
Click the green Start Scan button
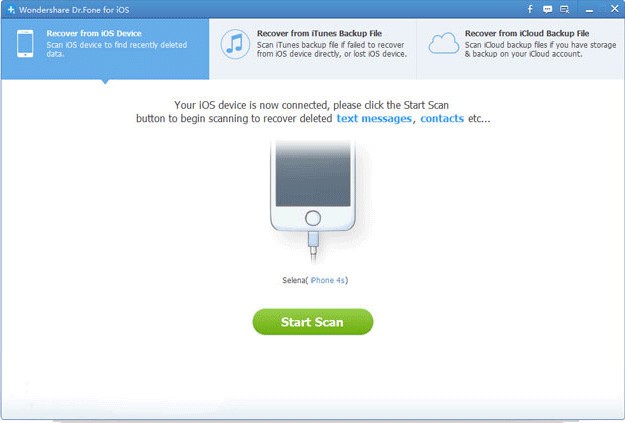pyautogui.click(x=313, y=322)
